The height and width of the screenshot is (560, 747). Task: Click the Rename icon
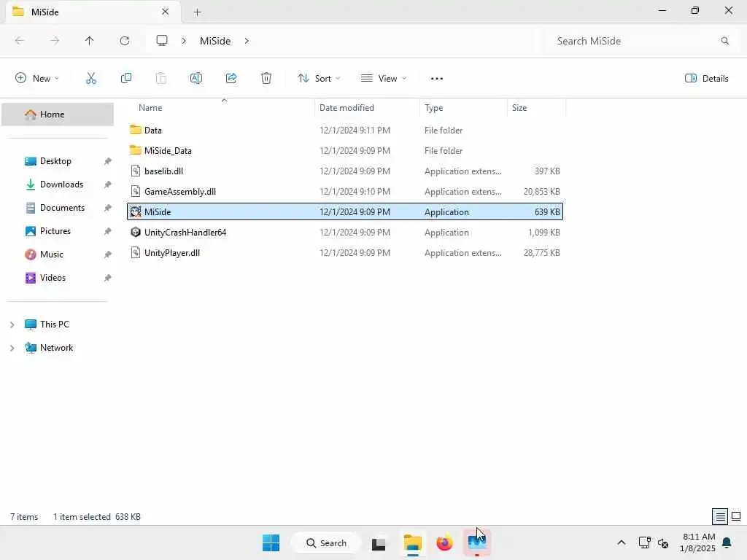[196, 78]
